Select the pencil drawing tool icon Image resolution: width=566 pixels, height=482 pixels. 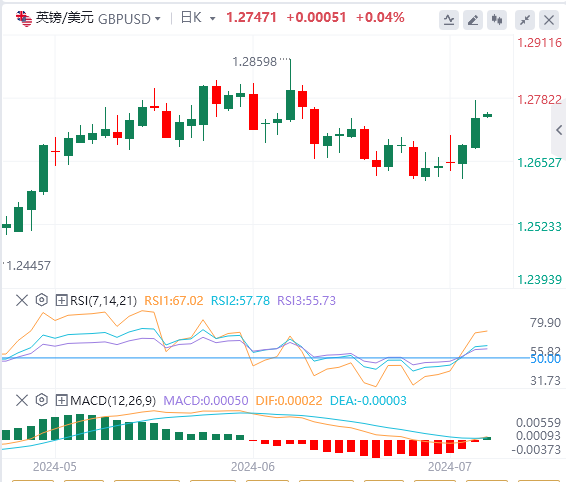(x=473, y=19)
